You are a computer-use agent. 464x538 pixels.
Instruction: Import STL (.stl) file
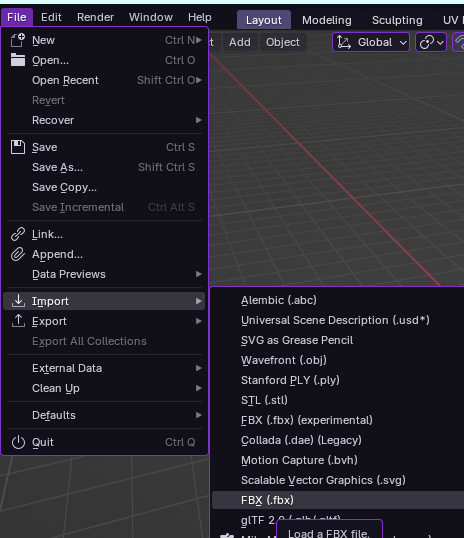point(338,400)
